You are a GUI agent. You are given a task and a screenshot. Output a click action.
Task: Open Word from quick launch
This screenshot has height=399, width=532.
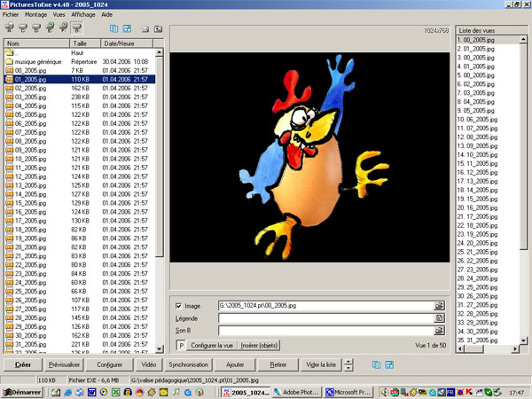pyautogui.click(x=91, y=392)
